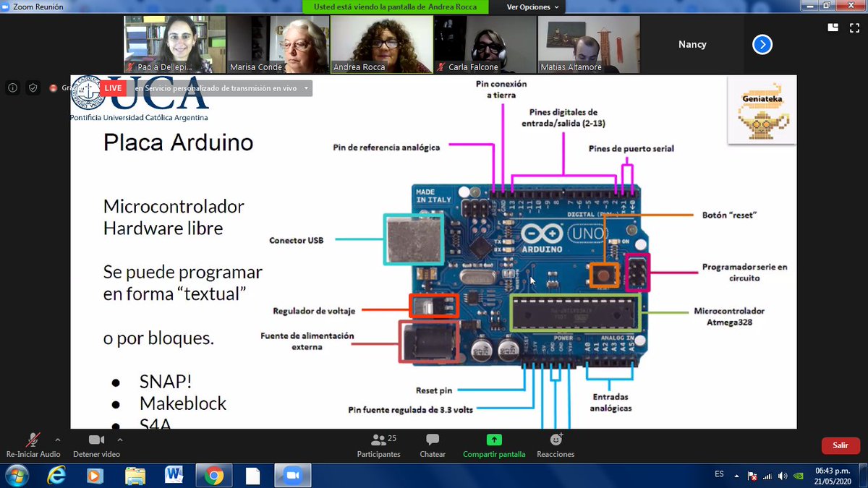
Task: Open blank document taskbar icon
Action: point(252,475)
